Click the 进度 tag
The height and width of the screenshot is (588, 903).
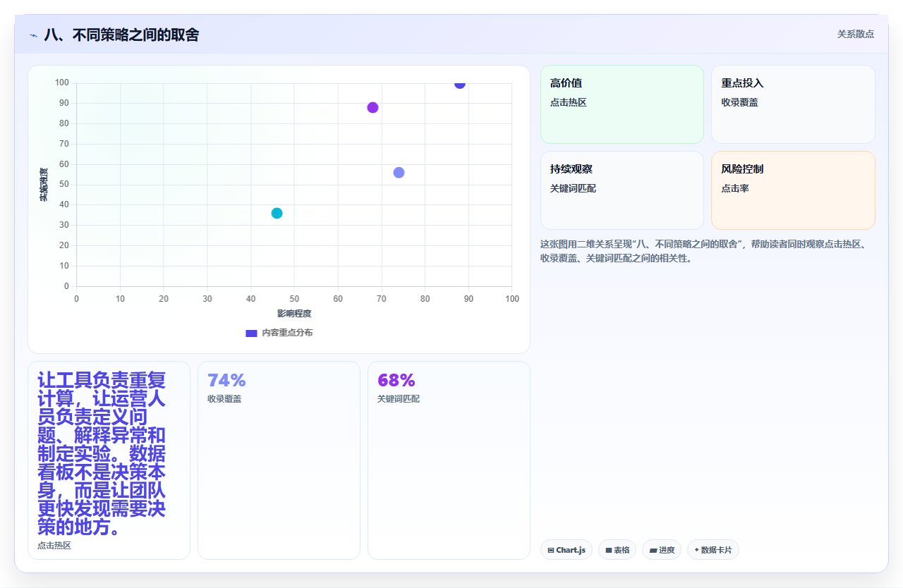[x=662, y=550]
